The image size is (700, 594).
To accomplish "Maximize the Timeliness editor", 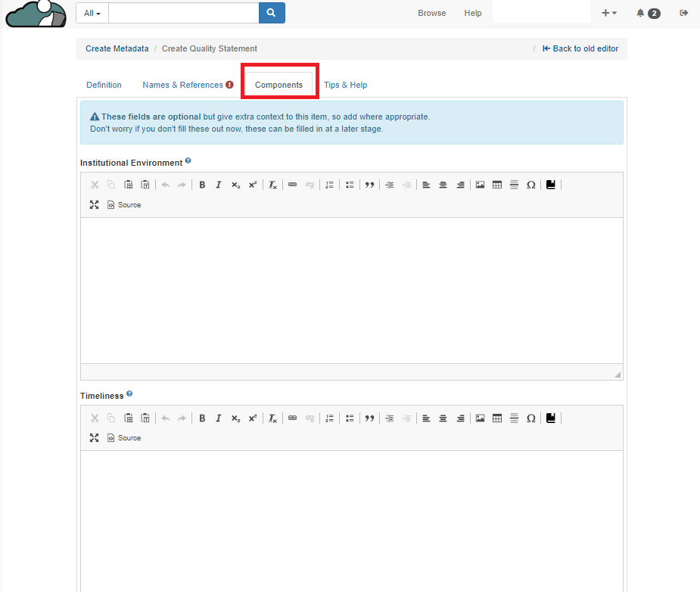I will pyautogui.click(x=95, y=438).
